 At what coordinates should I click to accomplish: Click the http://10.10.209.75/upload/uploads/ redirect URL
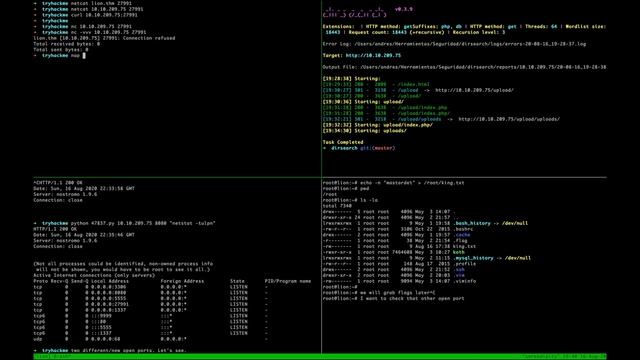tap(509, 119)
